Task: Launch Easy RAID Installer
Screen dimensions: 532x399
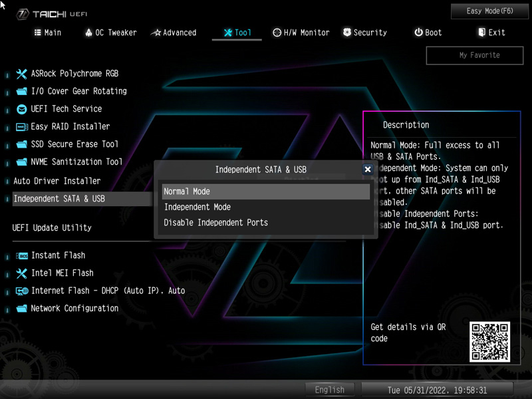Action: point(70,126)
